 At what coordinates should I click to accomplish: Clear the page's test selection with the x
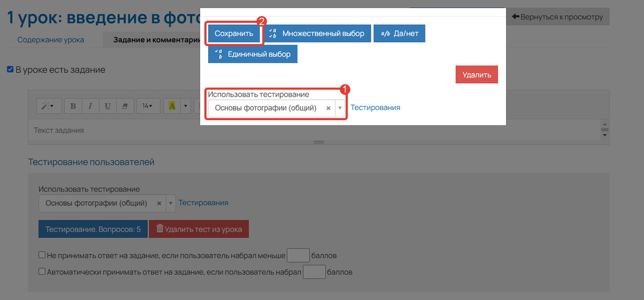point(159,203)
